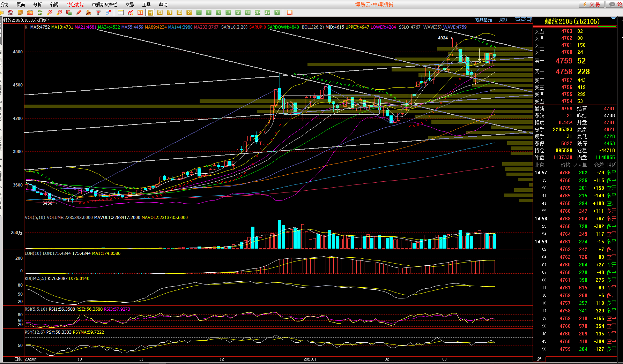Image resolution: width=623 pixels, height=364 pixels.
Task: Click the green refresh arrows icon
Action: (40, 13)
